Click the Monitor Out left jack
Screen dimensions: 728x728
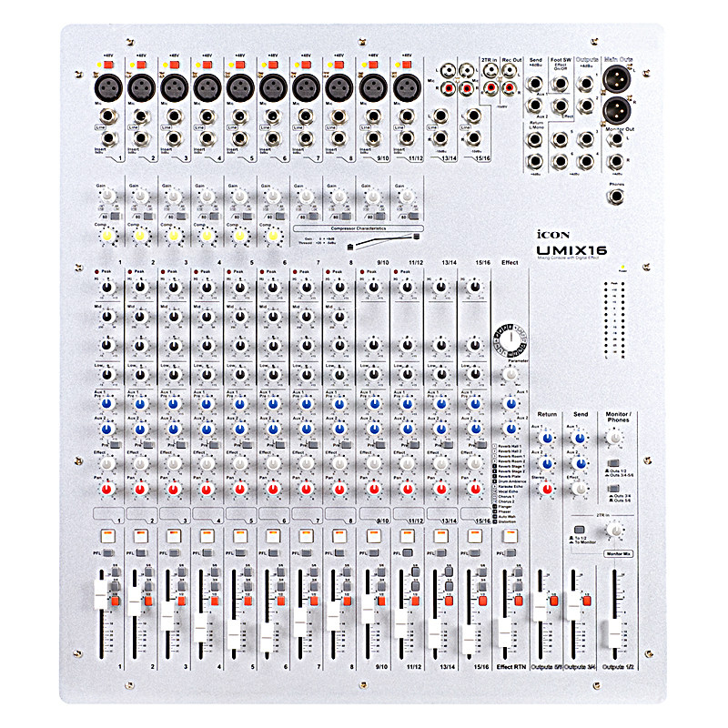[x=616, y=139]
